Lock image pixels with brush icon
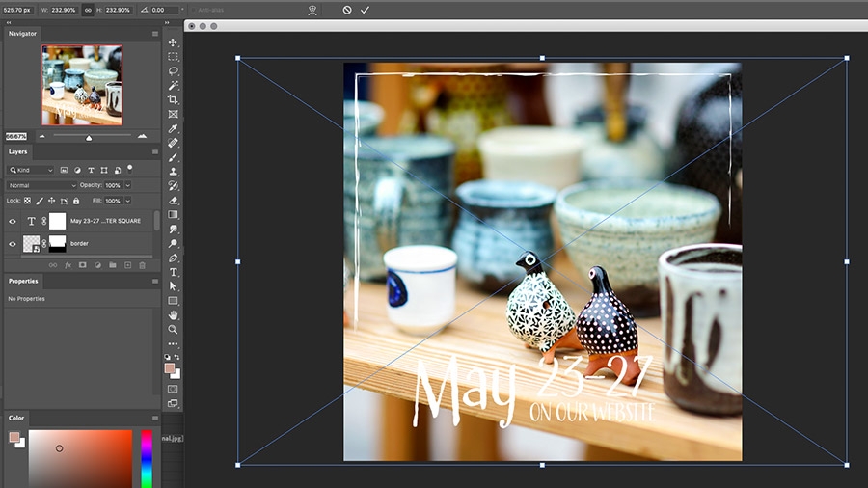868x488 pixels. pos(40,201)
